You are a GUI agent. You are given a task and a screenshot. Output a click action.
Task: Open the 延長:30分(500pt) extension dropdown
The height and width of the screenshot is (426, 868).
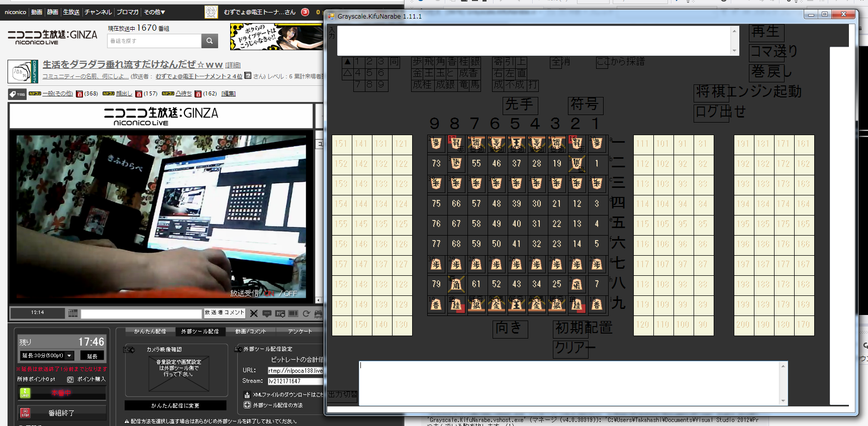(x=47, y=356)
